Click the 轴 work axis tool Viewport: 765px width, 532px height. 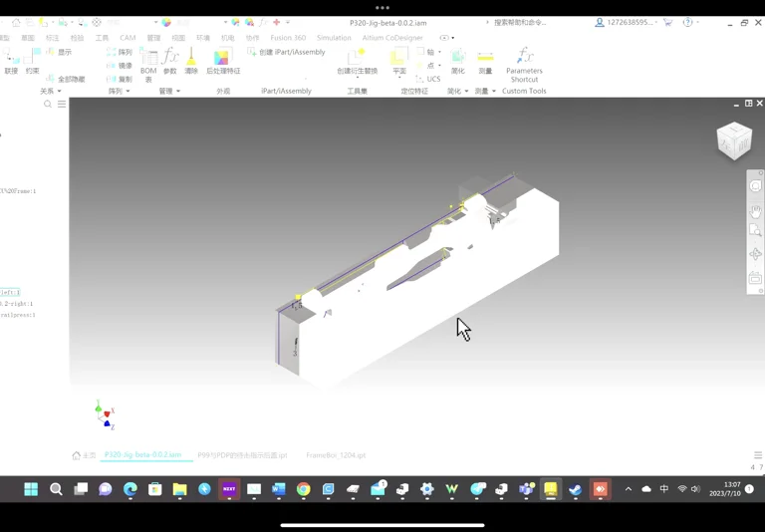tap(425, 52)
